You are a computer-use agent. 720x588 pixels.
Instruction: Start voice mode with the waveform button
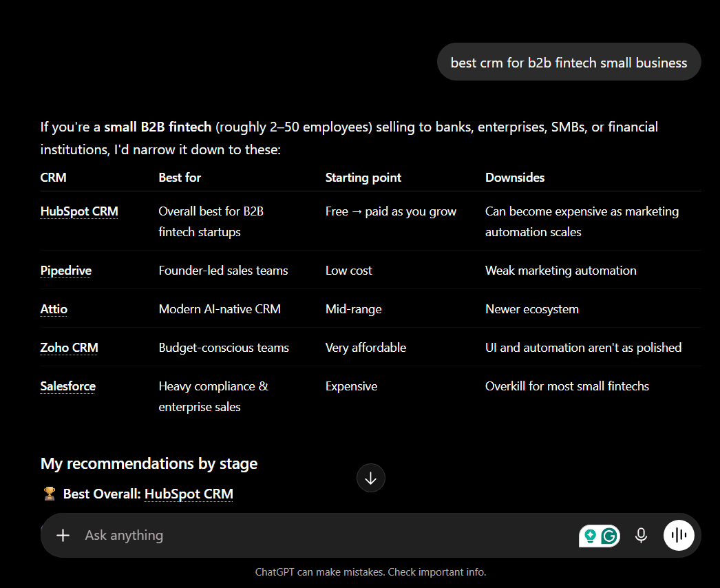pyautogui.click(x=679, y=535)
